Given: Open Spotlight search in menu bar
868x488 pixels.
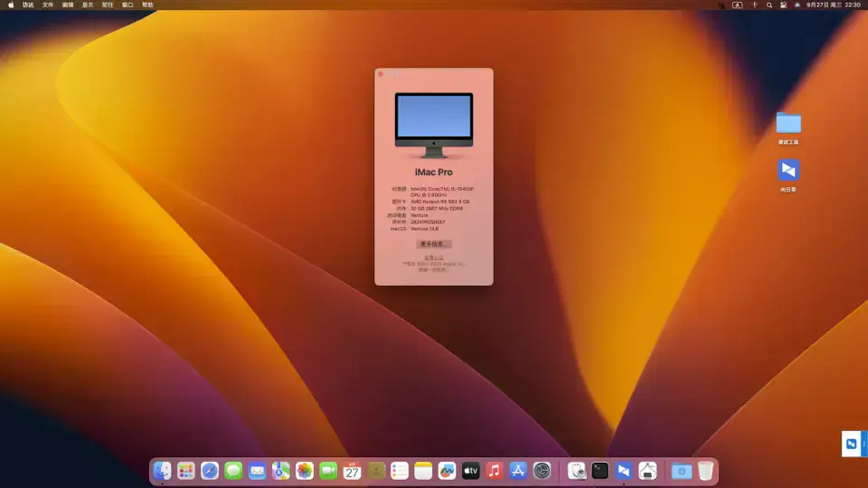Looking at the screenshot, I should pyautogui.click(x=769, y=5).
